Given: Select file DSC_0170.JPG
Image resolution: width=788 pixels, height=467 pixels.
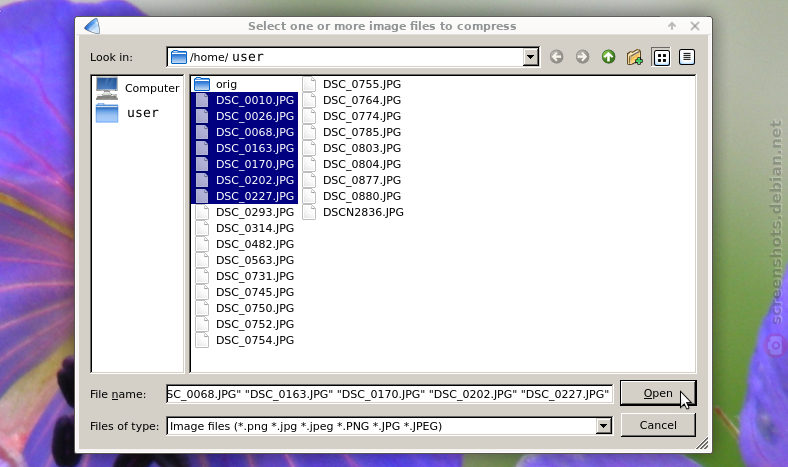Looking at the screenshot, I should click(245, 164).
